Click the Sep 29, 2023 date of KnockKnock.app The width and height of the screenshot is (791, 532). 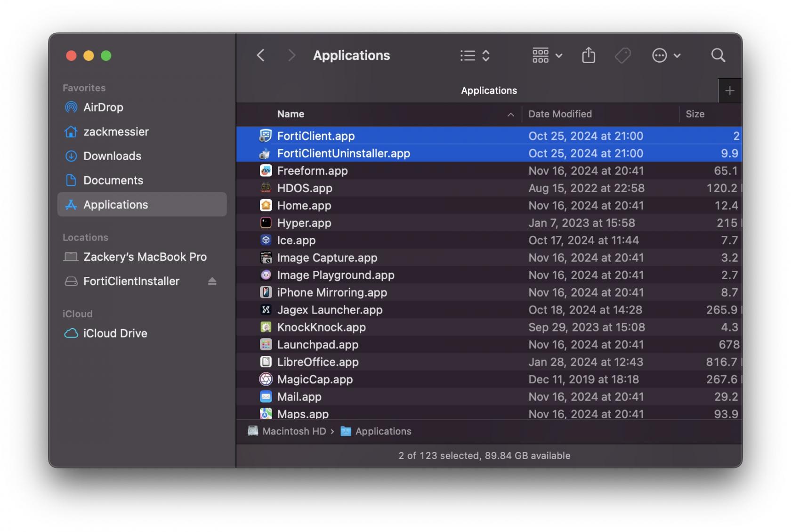587,327
